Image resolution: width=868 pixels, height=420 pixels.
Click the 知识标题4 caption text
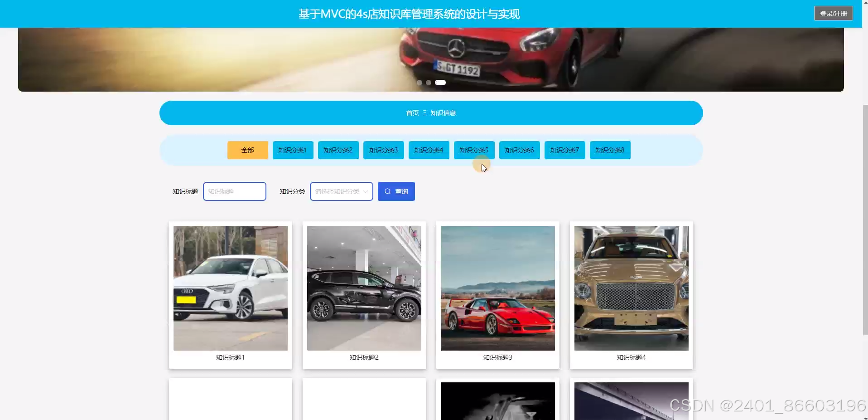[632, 357]
